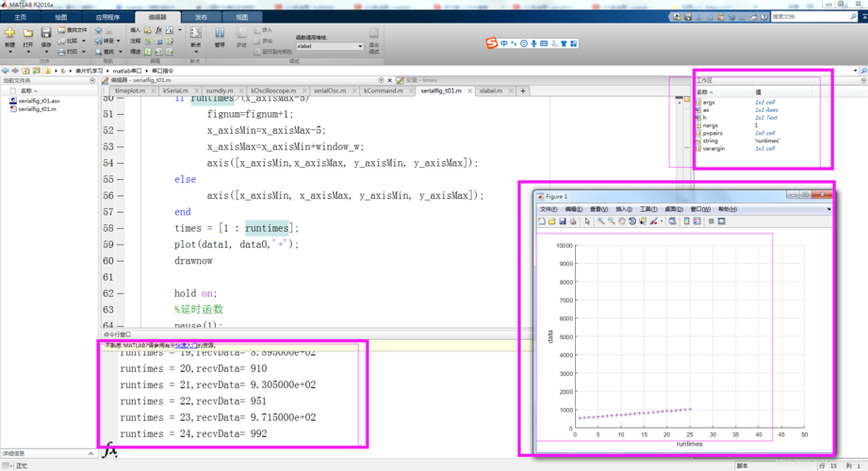Open the 发布 (Publish) ribbon tab
Viewport: 868px width, 471px height.
201,17
